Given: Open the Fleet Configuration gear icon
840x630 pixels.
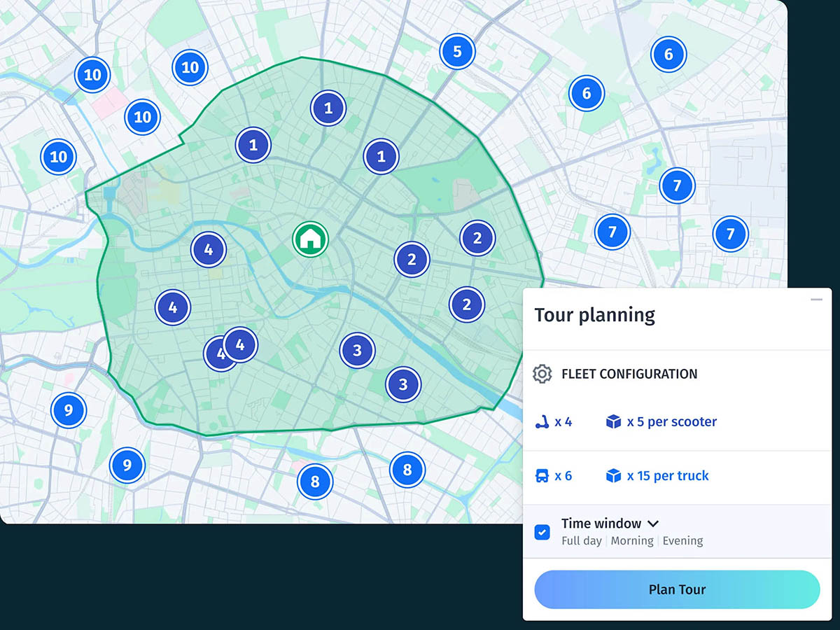Looking at the screenshot, I should (x=542, y=374).
